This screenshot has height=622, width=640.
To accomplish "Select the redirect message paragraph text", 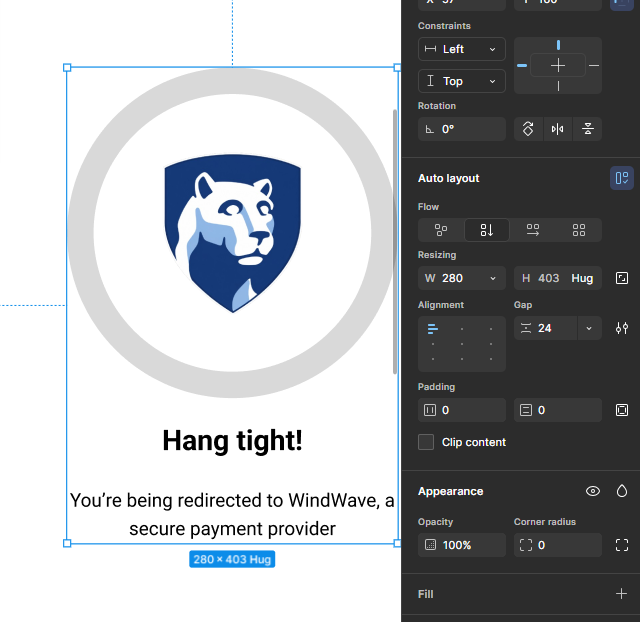I will pos(232,515).
